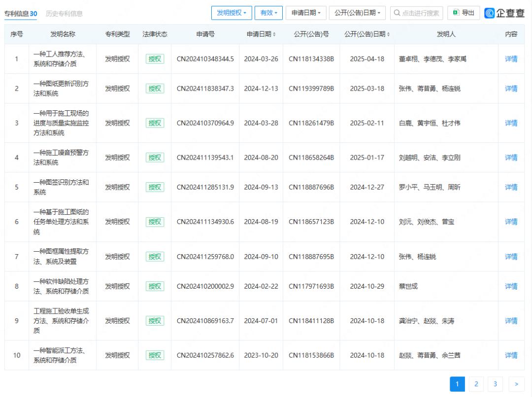This screenshot has width=532, height=397.
Task: Go to page 3 of results
Action: point(495,384)
